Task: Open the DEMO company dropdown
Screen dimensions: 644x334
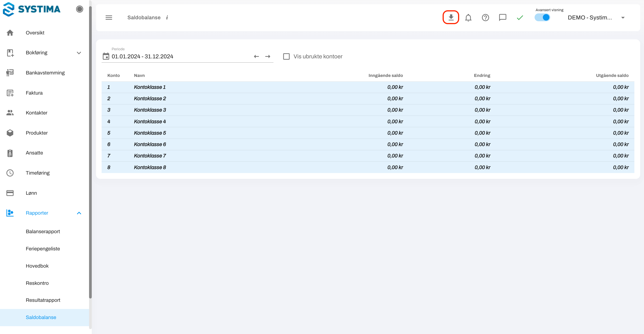Action: (623, 18)
